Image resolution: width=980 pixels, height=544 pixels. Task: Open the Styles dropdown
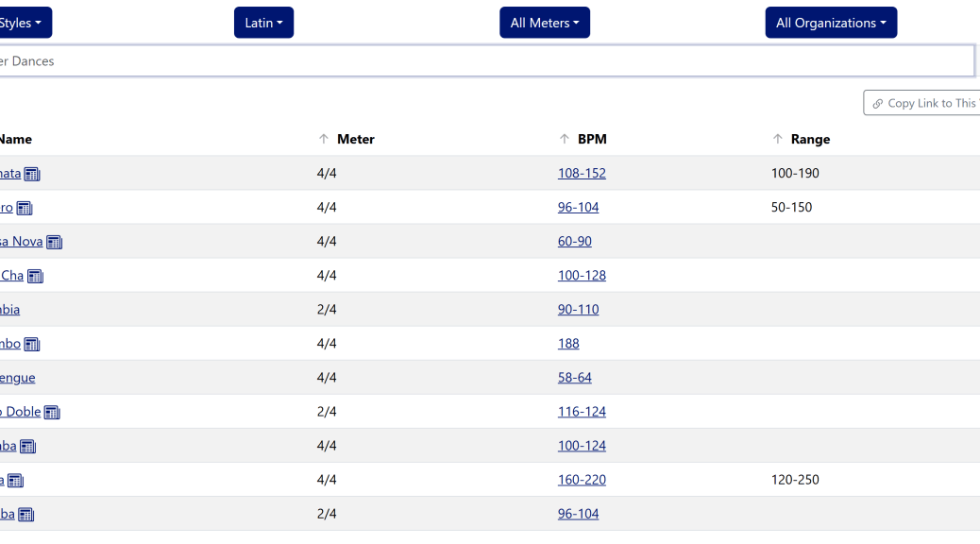pyautogui.click(x=24, y=23)
